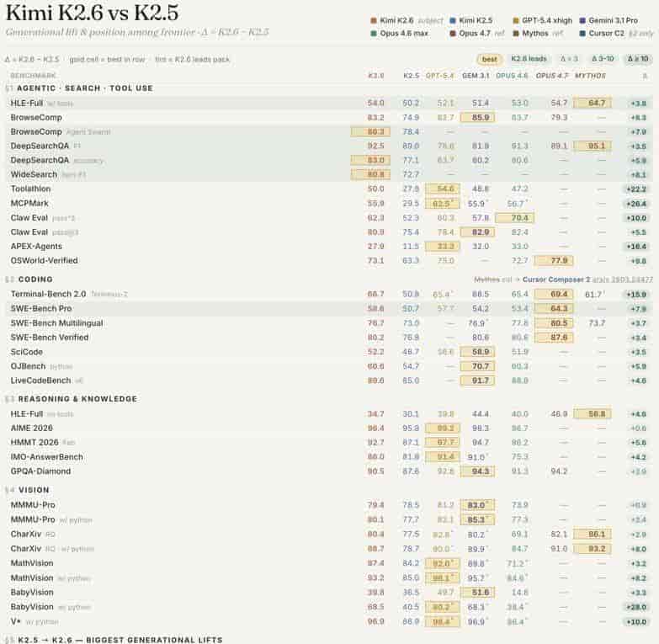Click the 'Δ < 3' legend pill
659x644 pixels.
570,59
